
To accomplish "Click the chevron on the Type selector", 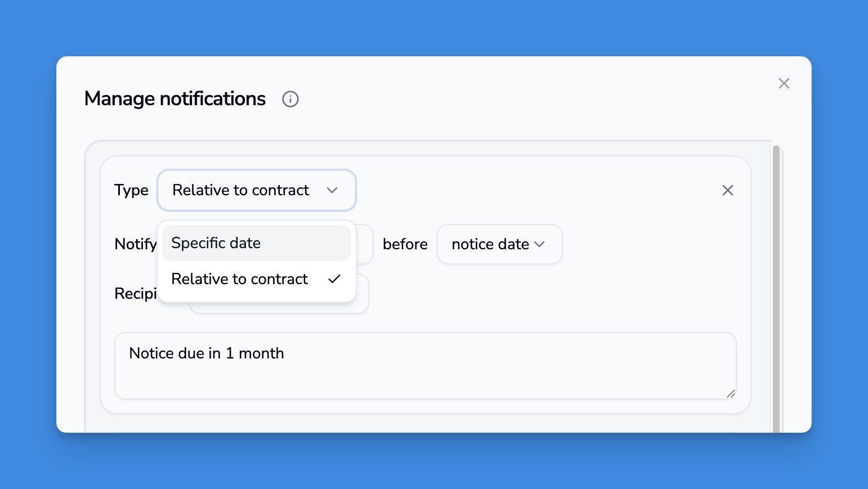I will pyautogui.click(x=333, y=190).
